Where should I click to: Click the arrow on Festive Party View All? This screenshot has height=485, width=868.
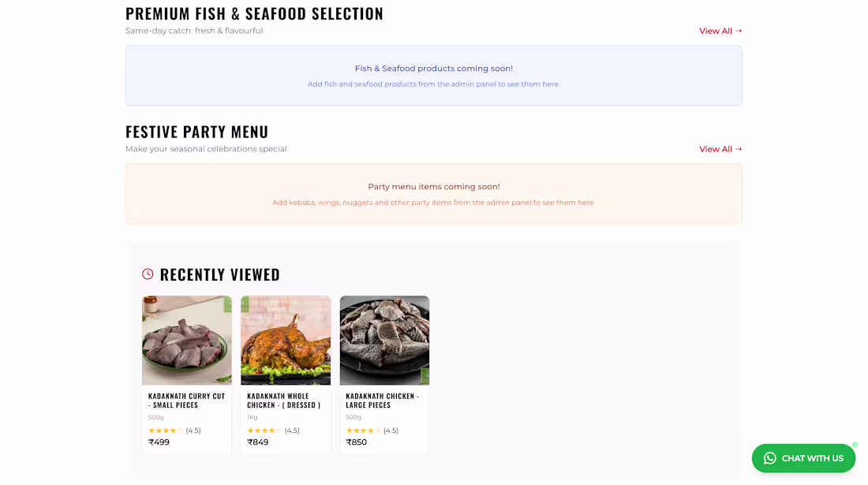click(x=738, y=148)
